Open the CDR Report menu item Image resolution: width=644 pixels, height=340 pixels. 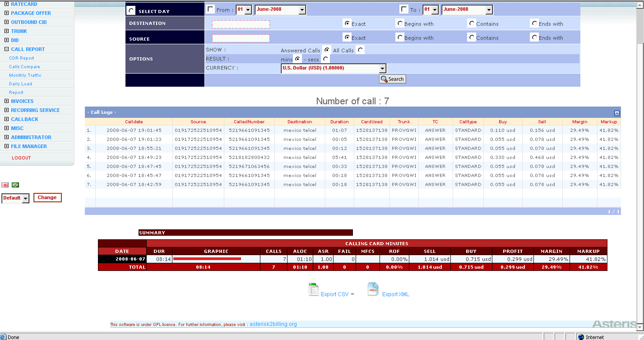pos(22,58)
